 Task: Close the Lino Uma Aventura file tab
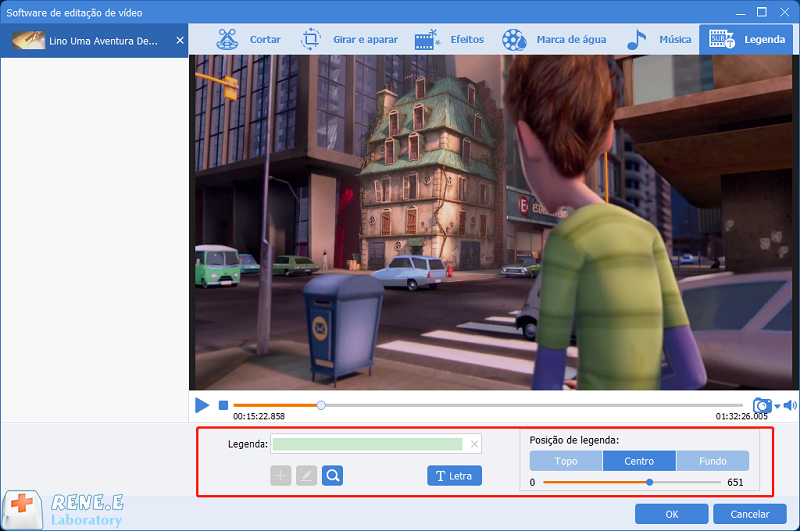pyautogui.click(x=180, y=40)
